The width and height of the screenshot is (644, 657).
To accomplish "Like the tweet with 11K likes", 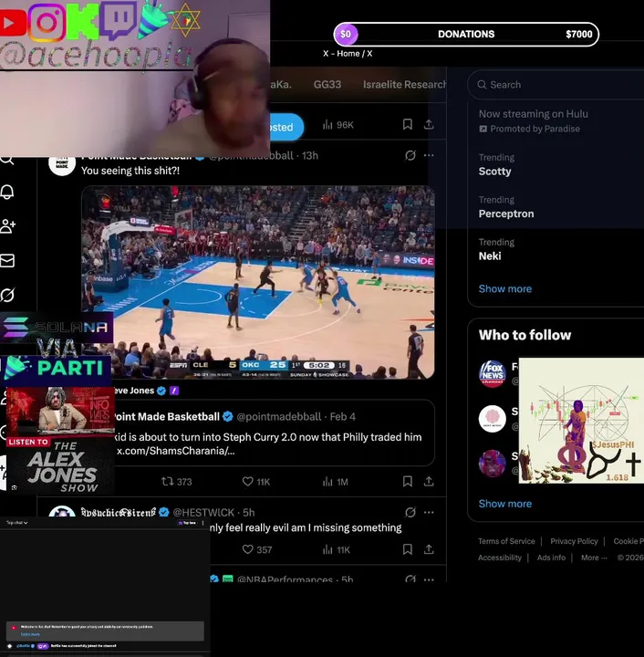I will pos(256,482).
